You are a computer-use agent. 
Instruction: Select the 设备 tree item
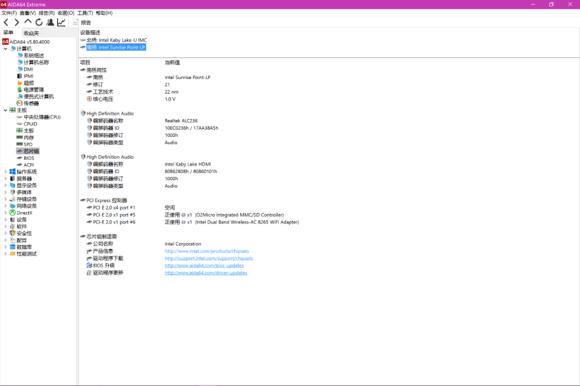tap(21, 220)
